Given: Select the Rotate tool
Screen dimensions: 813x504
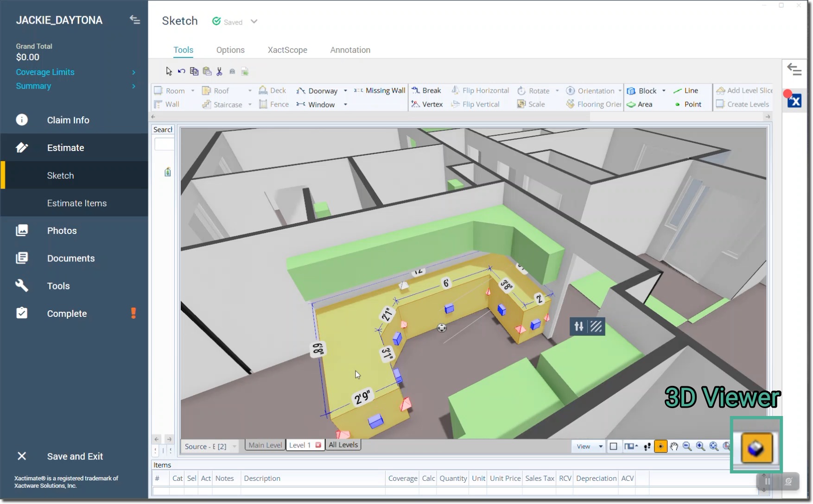Looking at the screenshot, I should (x=534, y=91).
